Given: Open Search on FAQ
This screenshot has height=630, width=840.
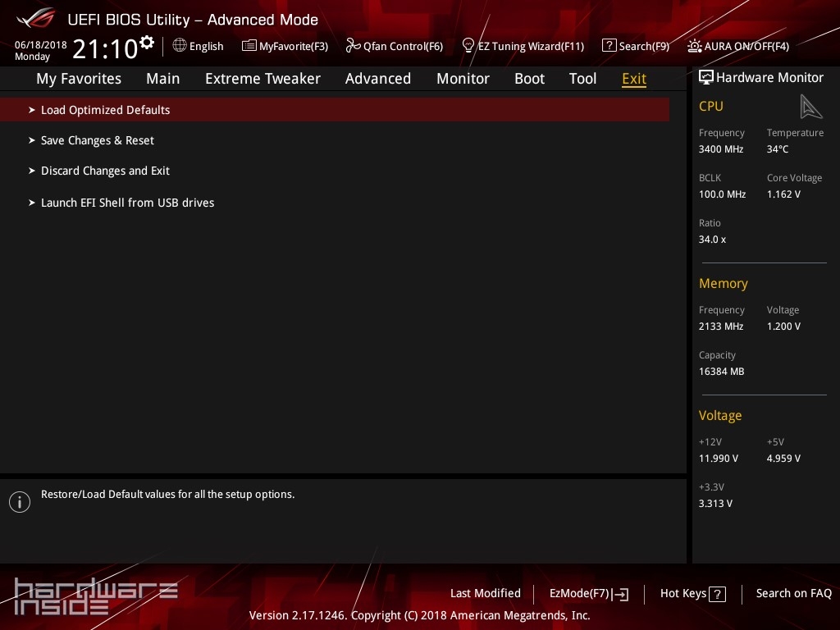Looking at the screenshot, I should tap(794, 594).
